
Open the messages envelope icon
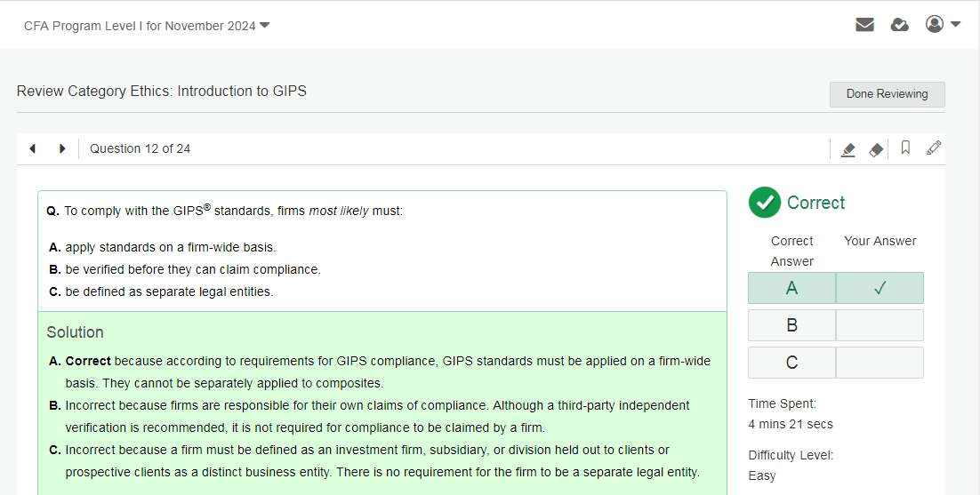click(x=864, y=25)
